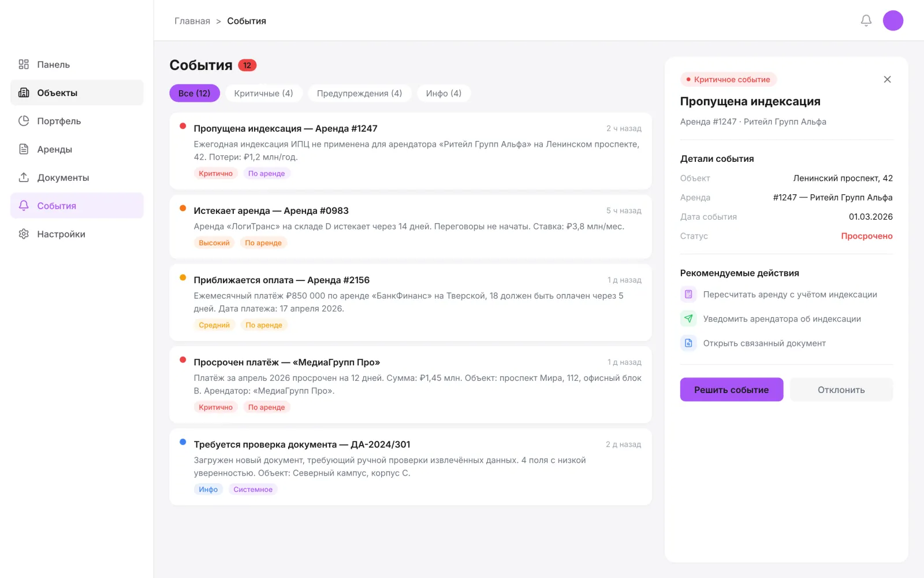
Task: Click the Ленинский проспект, 42 object value
Action: click(843, 178)
